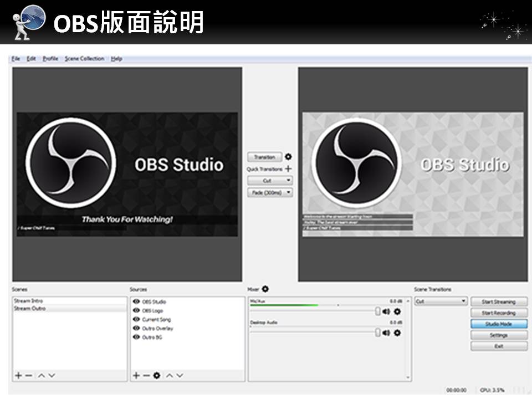This screenshot has width=532, height=399.
Task: Select the Stream Outro scene
Action: click(x=69, y=309)
